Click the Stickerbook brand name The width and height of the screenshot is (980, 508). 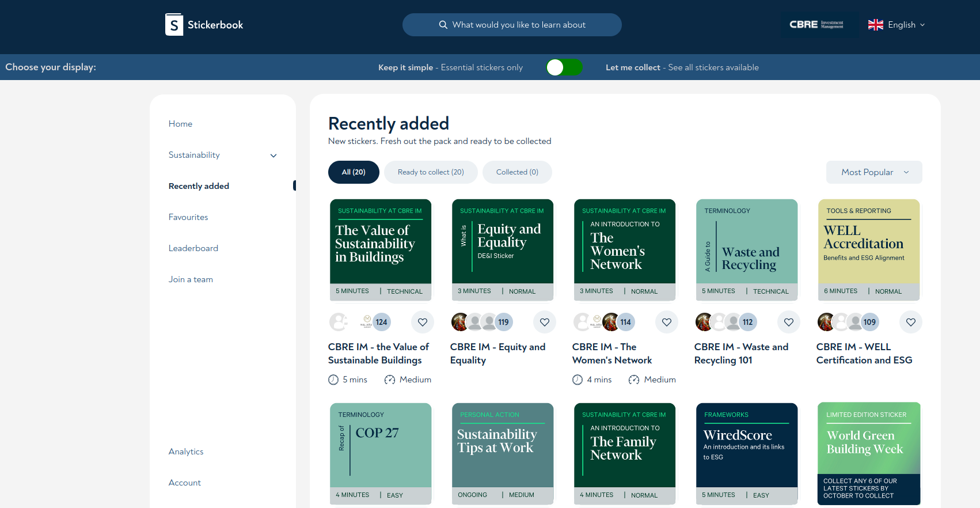pos(215,25)
